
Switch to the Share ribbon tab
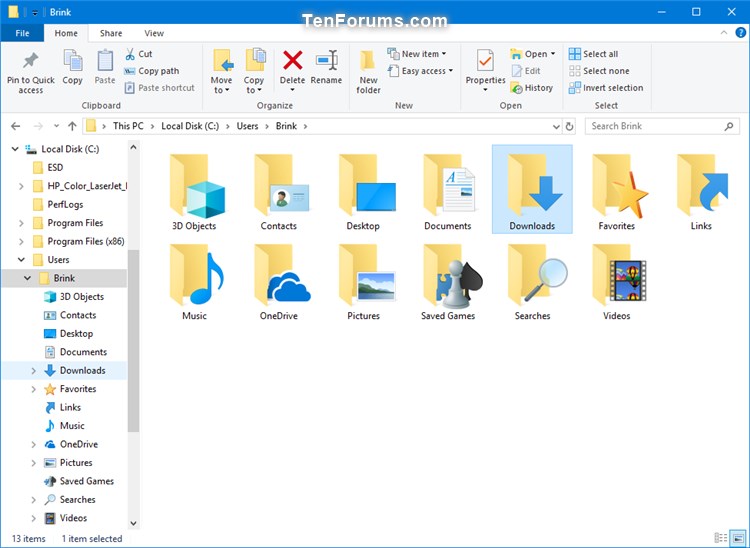[111, 33]
